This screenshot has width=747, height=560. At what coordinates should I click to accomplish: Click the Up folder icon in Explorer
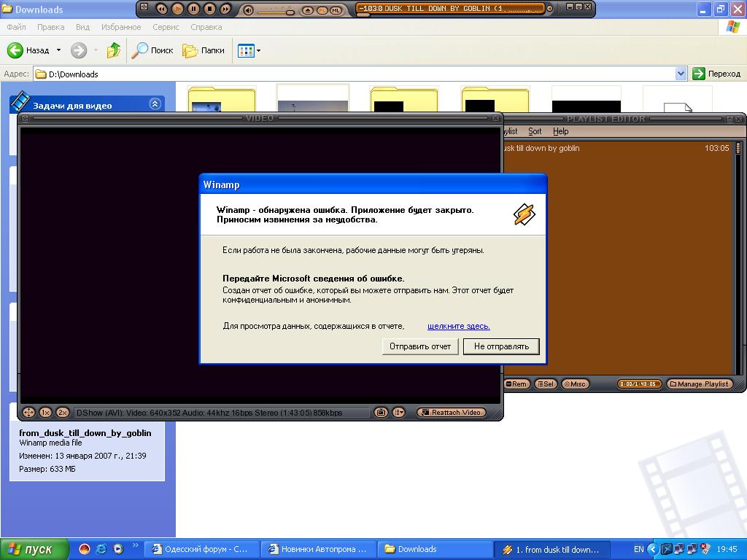[x=113, y=50]
